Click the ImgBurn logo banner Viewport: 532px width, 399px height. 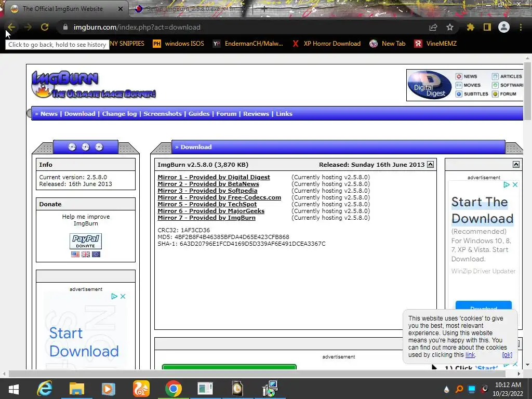coord(94,84)
